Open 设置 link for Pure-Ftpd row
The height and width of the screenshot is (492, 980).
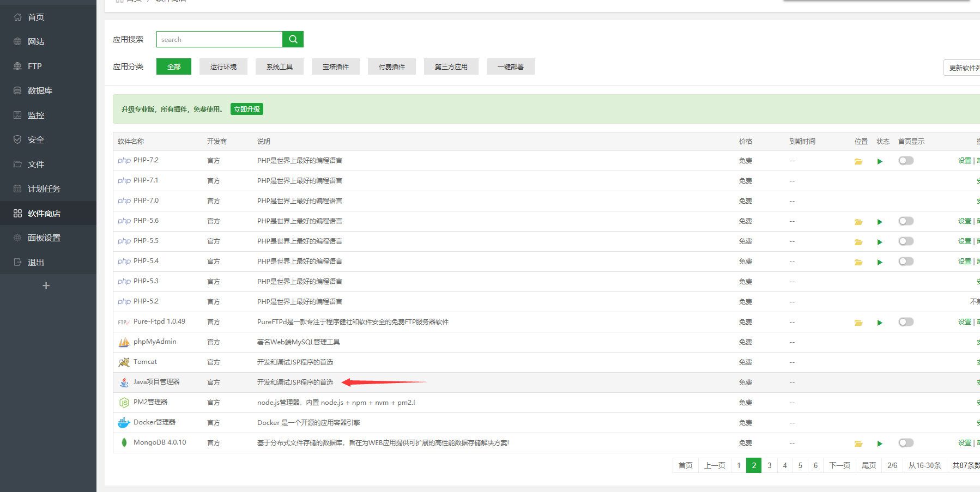pos(965,322)
